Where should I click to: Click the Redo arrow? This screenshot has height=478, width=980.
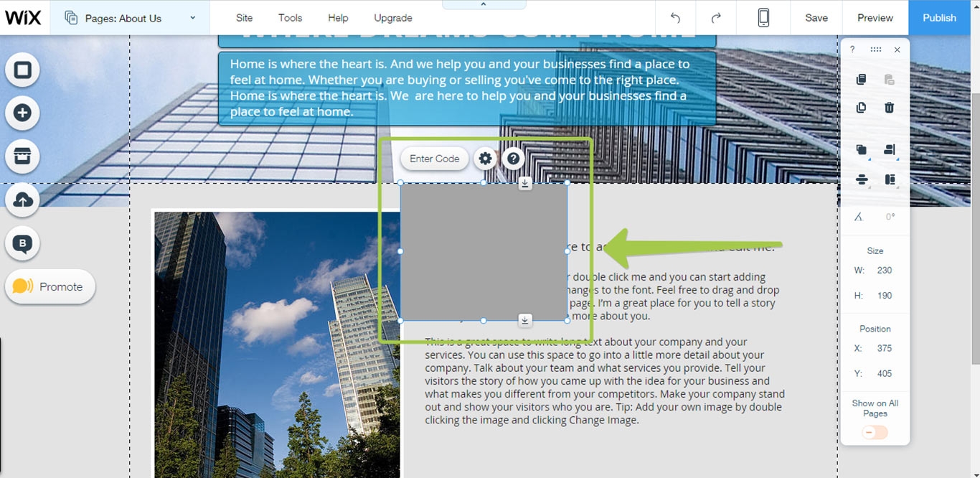(x=715, y=18)
